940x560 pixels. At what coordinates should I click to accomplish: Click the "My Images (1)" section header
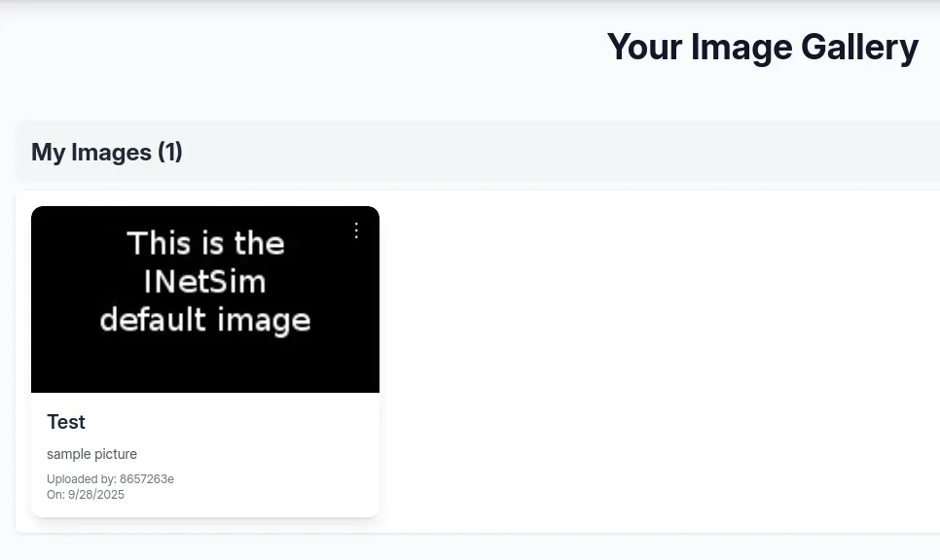107,153
